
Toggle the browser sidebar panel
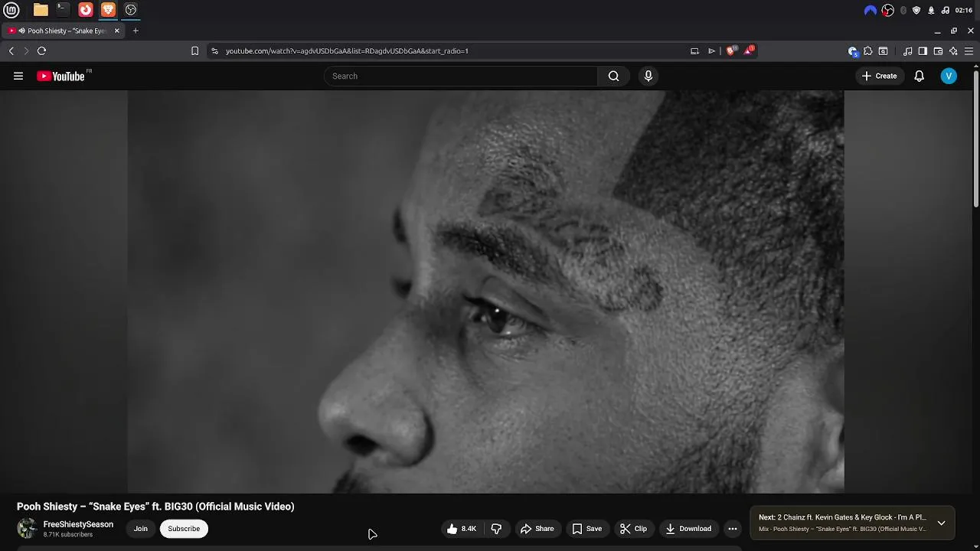[x=923, y=51]
